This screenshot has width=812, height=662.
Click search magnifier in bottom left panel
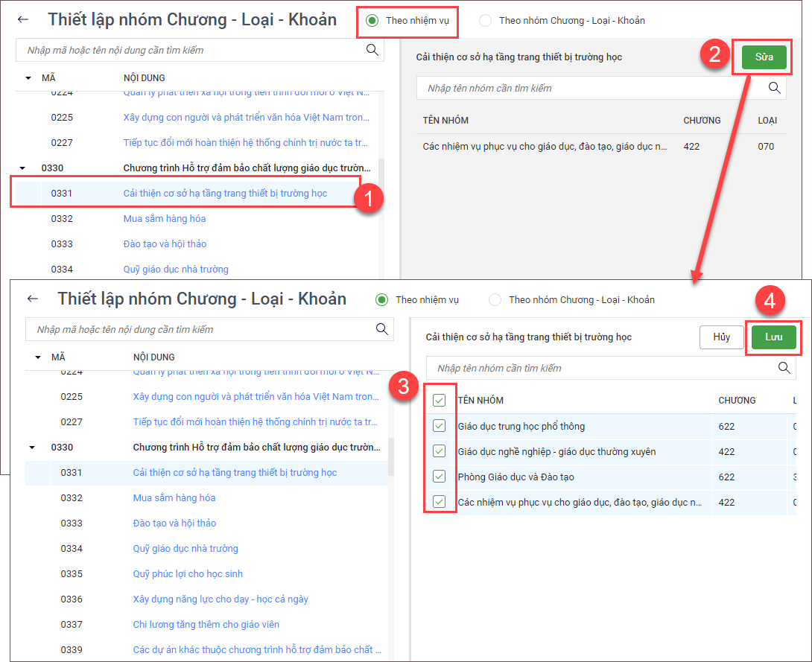381,329
